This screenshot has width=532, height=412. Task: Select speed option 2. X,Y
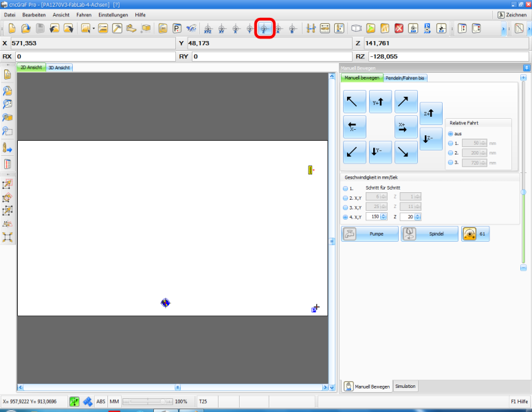pyautogui.click(x=346, y=198)
